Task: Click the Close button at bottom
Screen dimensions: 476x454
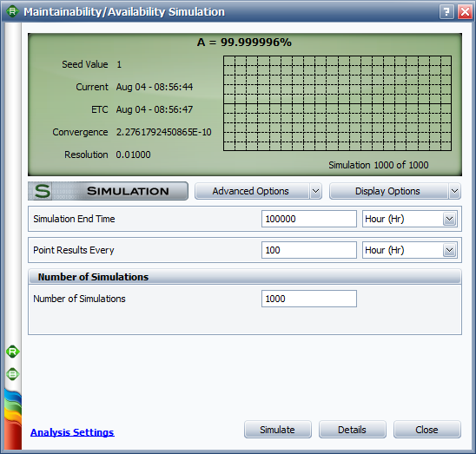Action: [x=427, y=430]
